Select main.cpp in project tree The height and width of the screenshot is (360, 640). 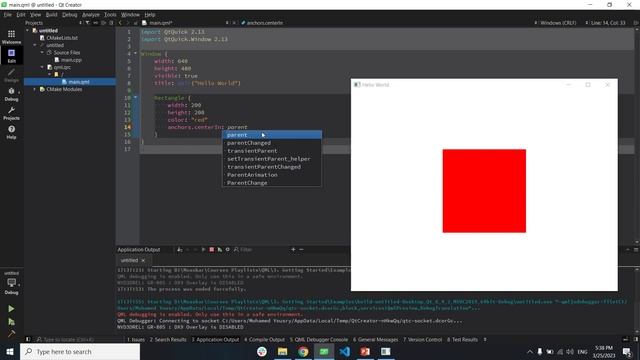pos(71,60)
